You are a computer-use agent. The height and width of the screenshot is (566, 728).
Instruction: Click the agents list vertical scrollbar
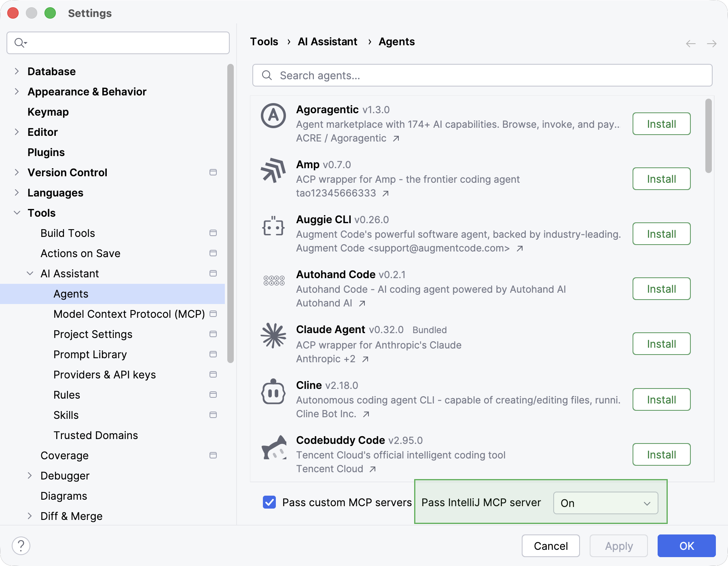click(708, 136)
